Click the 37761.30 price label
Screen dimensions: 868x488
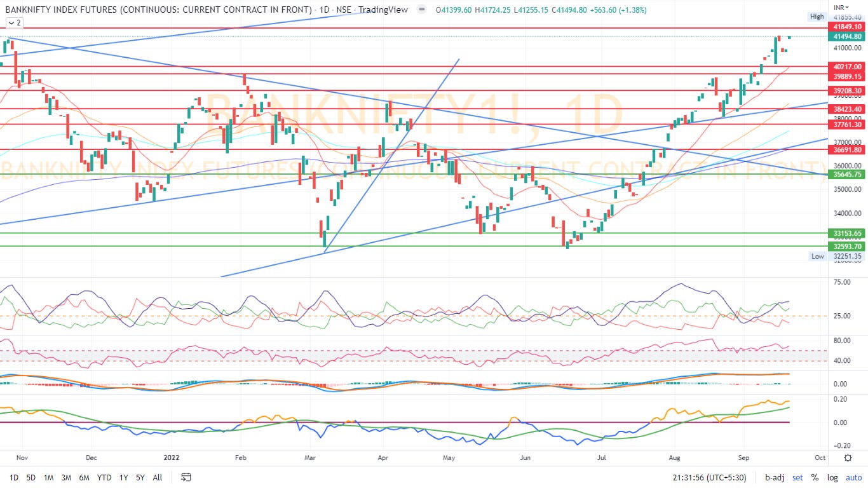pos(847,125)
